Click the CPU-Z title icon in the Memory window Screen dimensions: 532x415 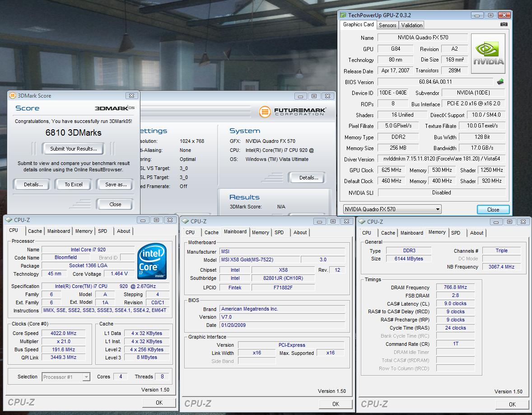tap(362, 222)
